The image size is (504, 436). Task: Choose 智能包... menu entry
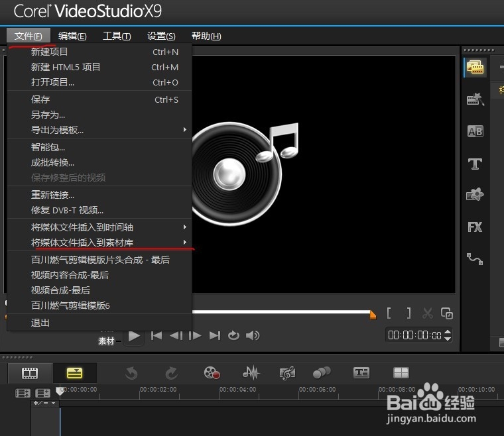[99, 147]
